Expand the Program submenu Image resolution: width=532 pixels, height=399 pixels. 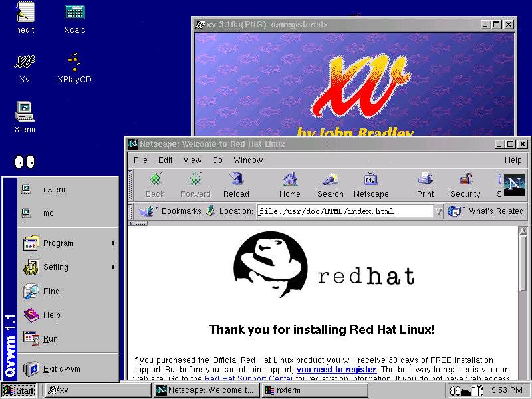tap(68, 243)
